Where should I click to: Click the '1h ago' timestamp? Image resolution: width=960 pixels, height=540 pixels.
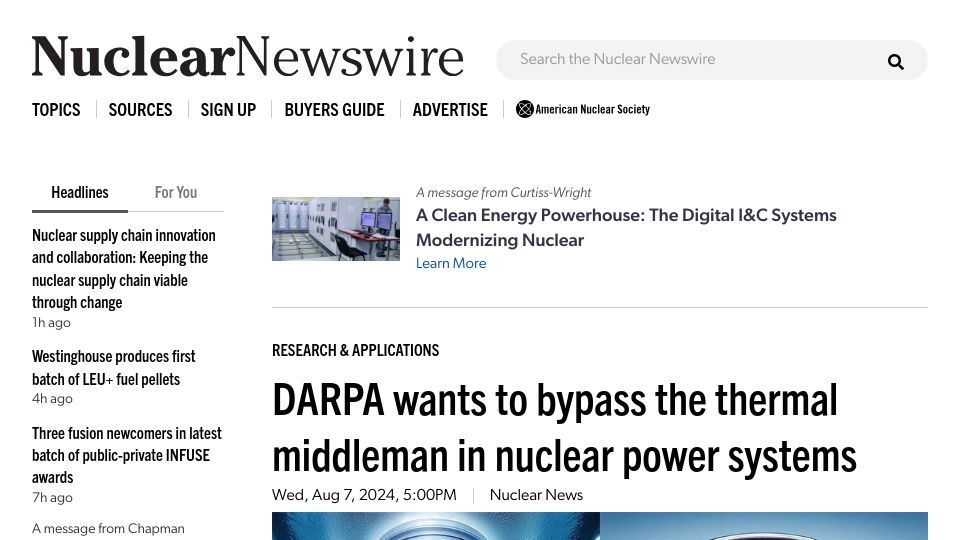pyautogui.click(x=51, y=323)
